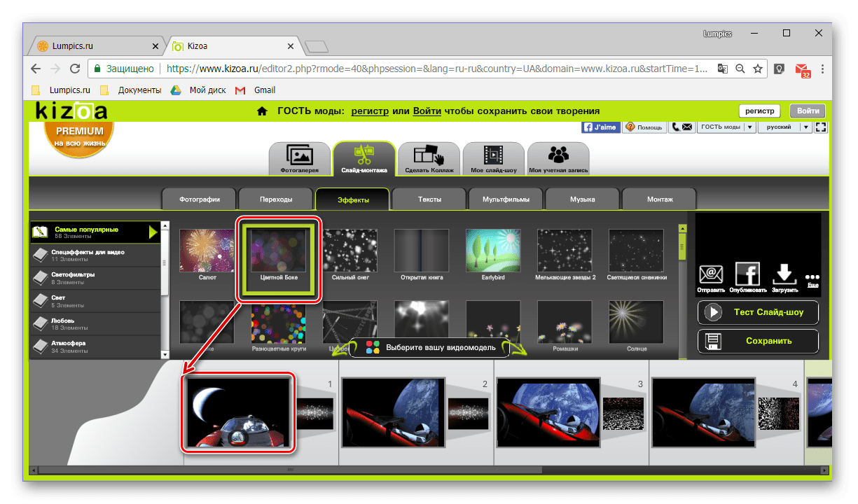Click the Kizoa home icon
The image size is (858, 504).
point(262,111)
